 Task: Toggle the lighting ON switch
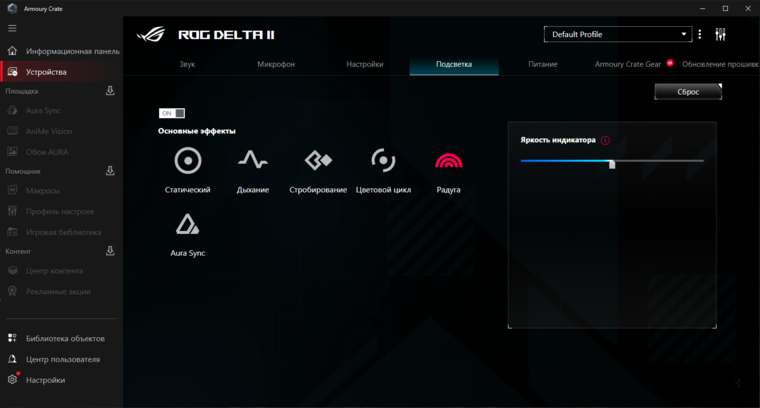tap(172, 113)
